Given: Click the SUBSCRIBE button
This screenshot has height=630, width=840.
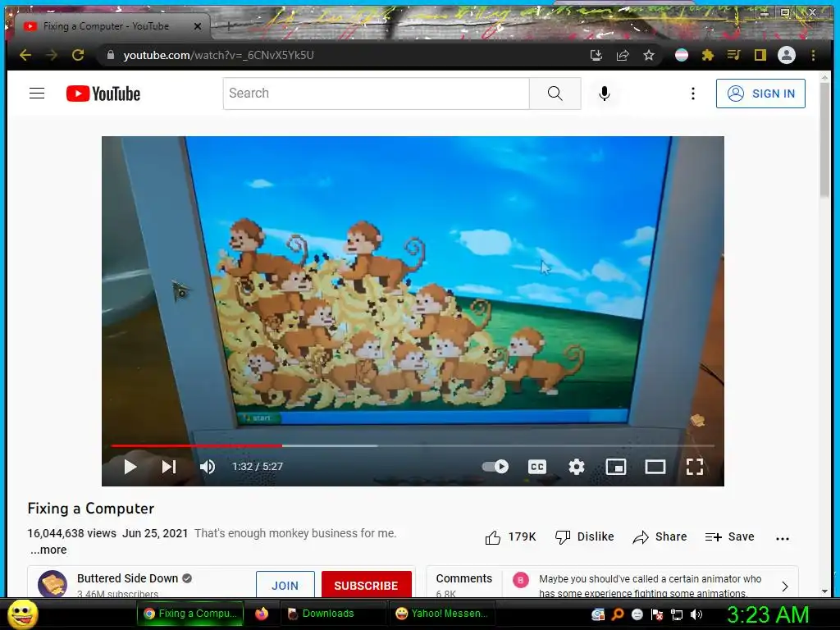Looking at the screenshot, I should click(367, 585).
